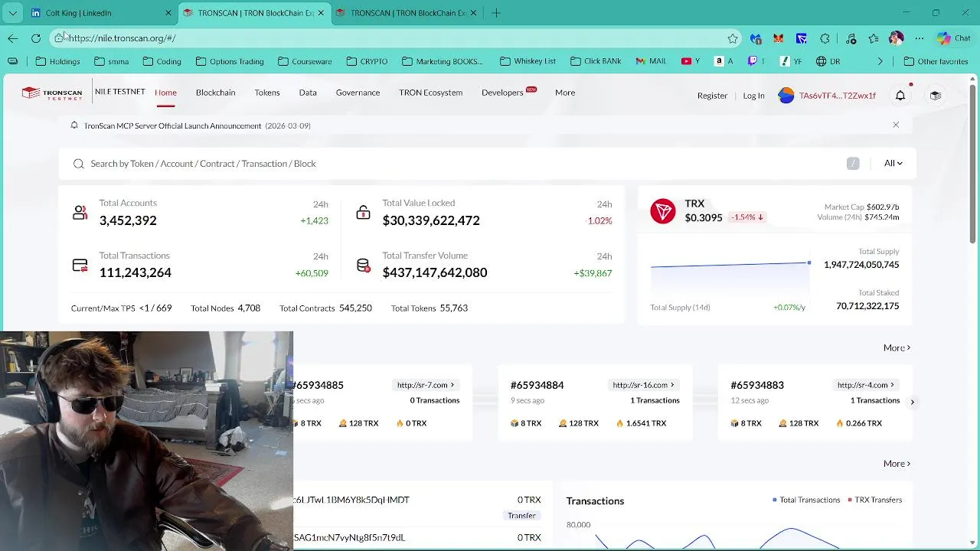Go back to the previous page
Screen dimensions: 980x551
pyautogui.click(x=13, y=38)
